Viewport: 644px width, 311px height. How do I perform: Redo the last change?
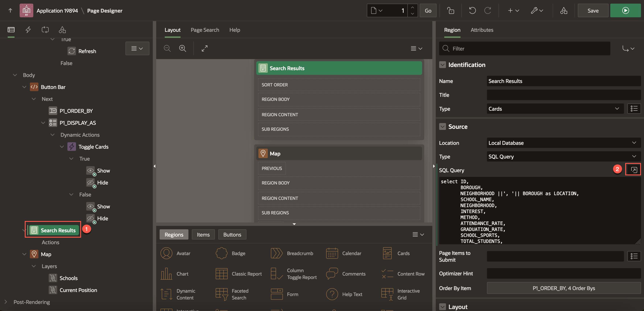pos(488,10)
